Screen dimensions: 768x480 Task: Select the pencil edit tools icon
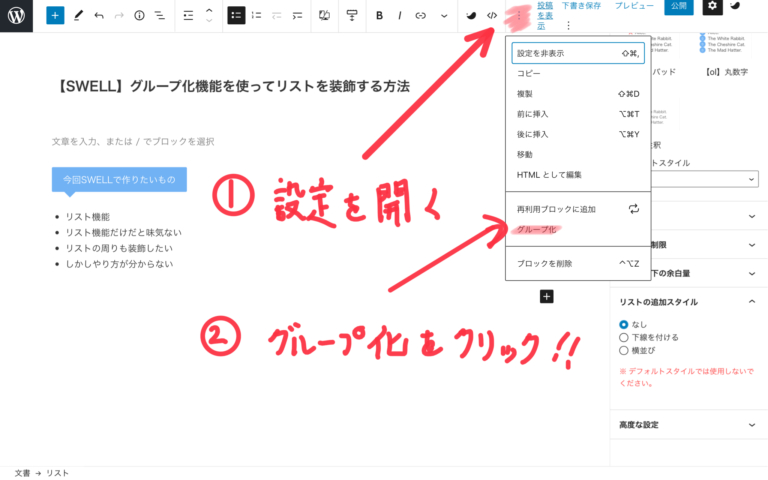78,16
